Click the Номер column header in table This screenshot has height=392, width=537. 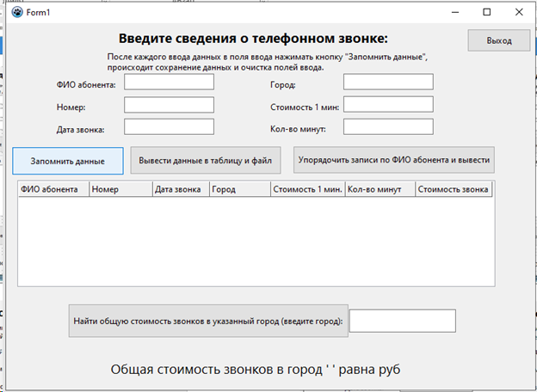click(120, 189)
